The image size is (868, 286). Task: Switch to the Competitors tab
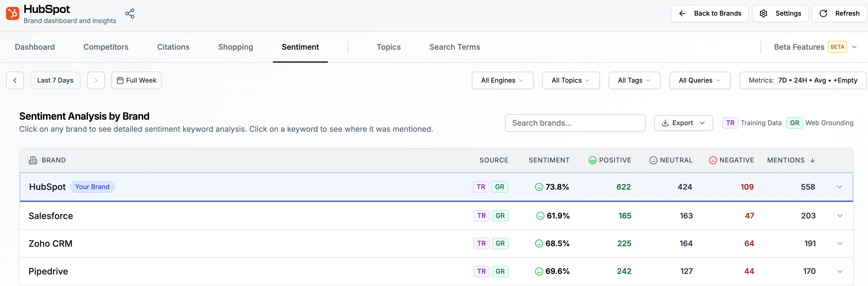click(x=106, y=47)
